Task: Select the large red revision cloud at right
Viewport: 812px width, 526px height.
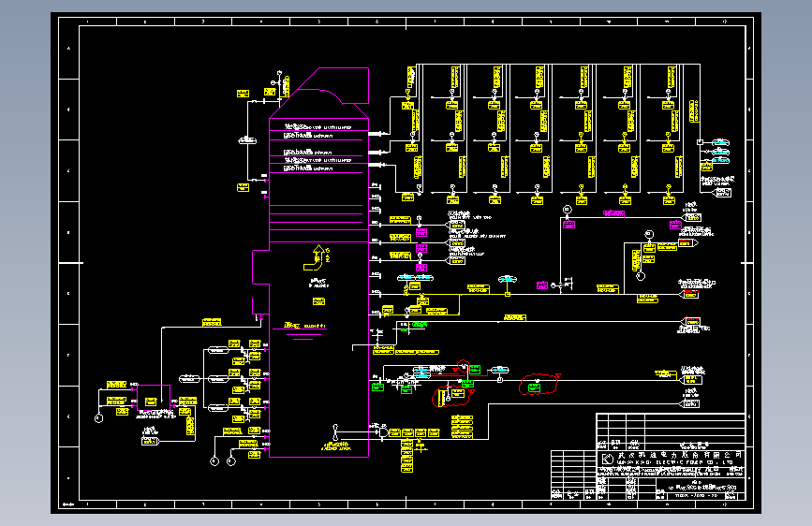Action: click(x=539, y=385)
